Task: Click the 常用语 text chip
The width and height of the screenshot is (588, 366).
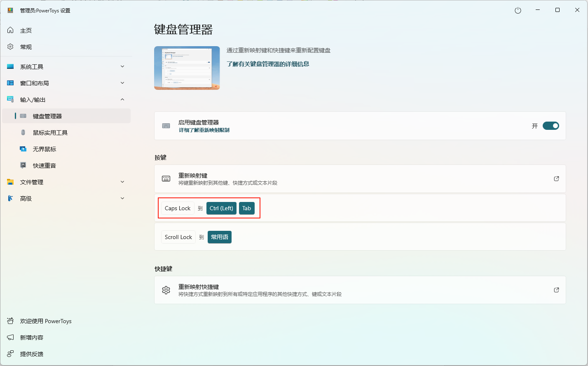Action: pyautogui.click(x=220, y=237)
